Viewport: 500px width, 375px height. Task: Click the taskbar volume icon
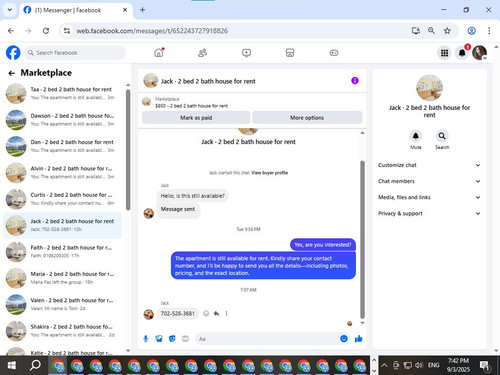click(x=419, y=365)
